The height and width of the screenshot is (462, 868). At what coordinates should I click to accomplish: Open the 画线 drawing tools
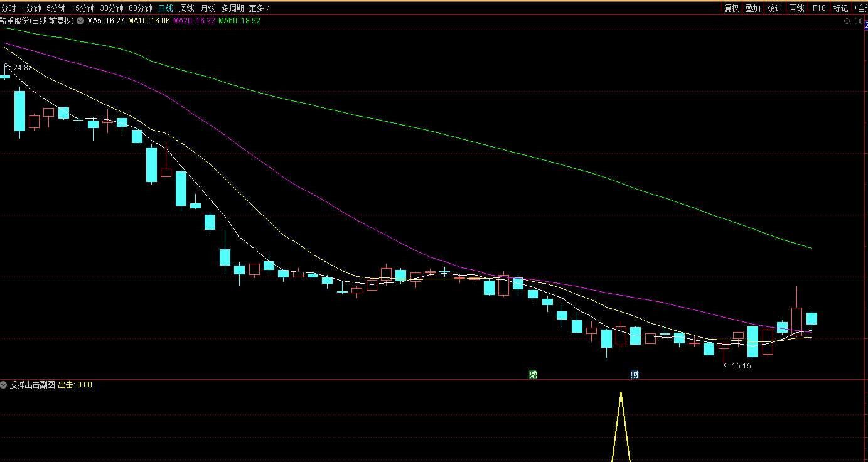pos(796,8)
